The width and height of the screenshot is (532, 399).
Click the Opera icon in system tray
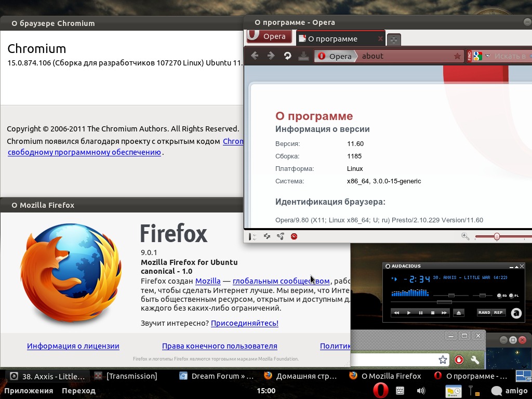[381, 391]
